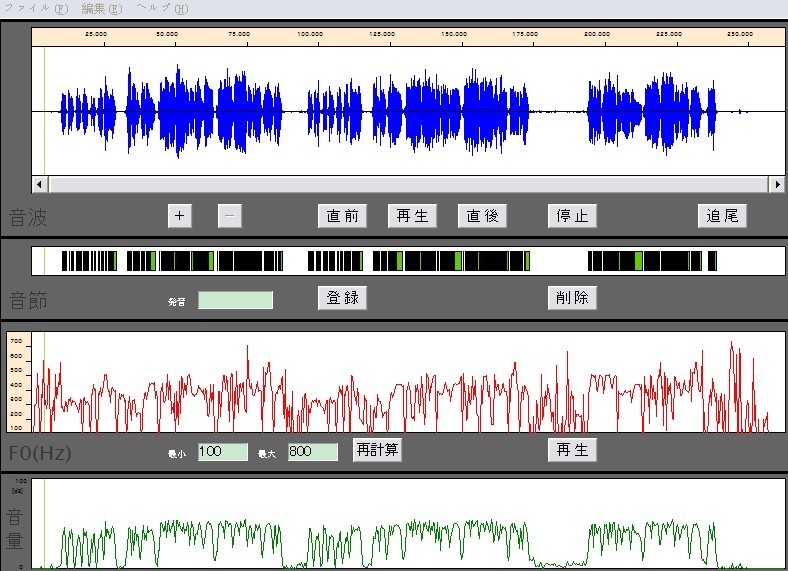Image resolution: width=788 pixels, height=571 pixels.
Task: Click the F0 maximum field showing 800
Action: [313, 452]
